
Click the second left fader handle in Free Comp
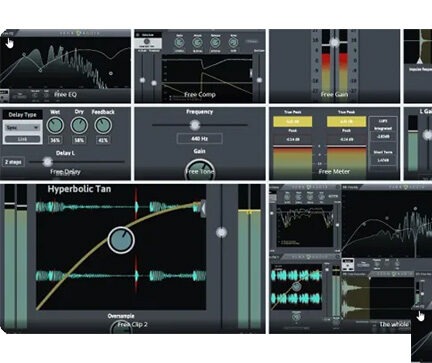tap(154, 83)
